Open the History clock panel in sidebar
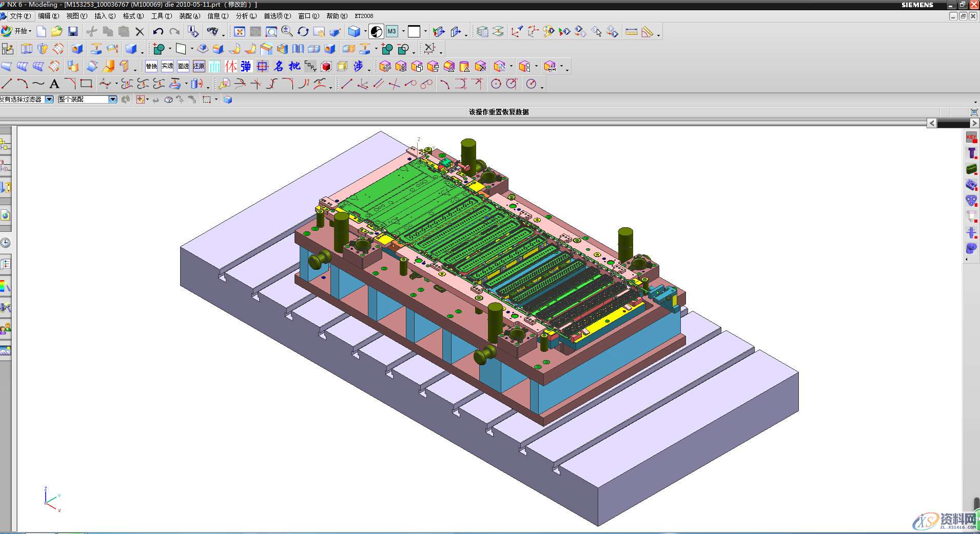 (x=6, y=243)
